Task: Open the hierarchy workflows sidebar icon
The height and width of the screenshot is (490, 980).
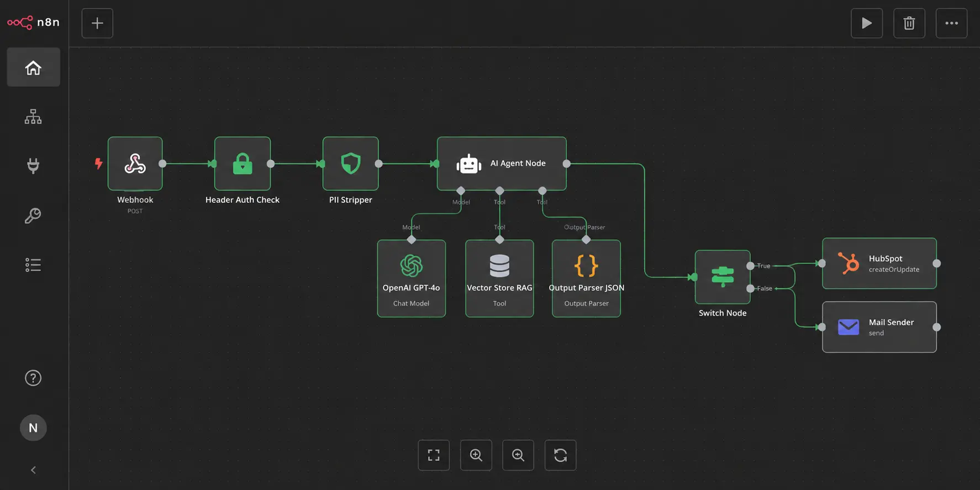Action: (33, 117)
